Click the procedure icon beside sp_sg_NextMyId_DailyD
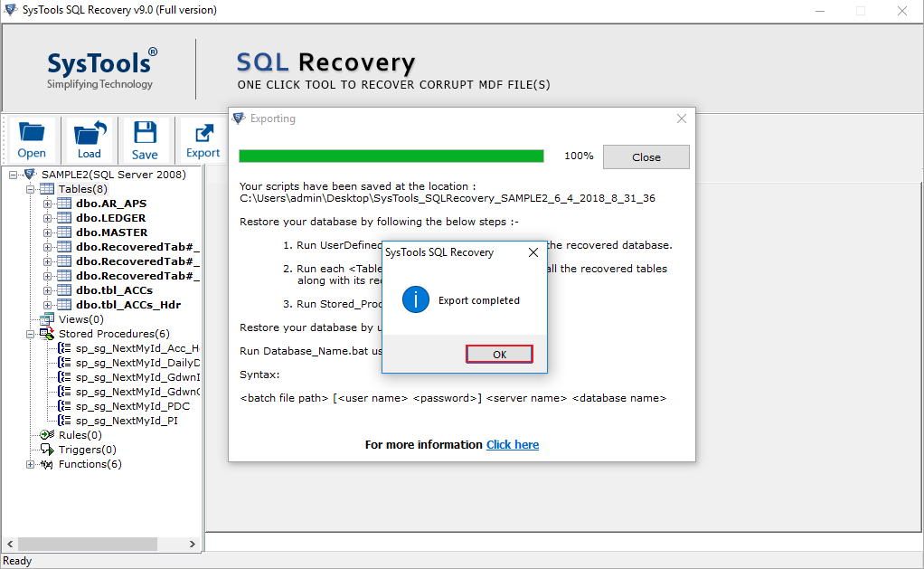 tap(64, 363)
